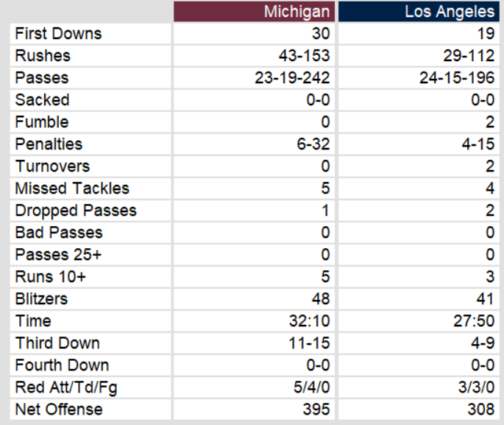This screenshot has width=504, height=425.
Task: Click the Fourth Down row label
Action: [62, 365]
